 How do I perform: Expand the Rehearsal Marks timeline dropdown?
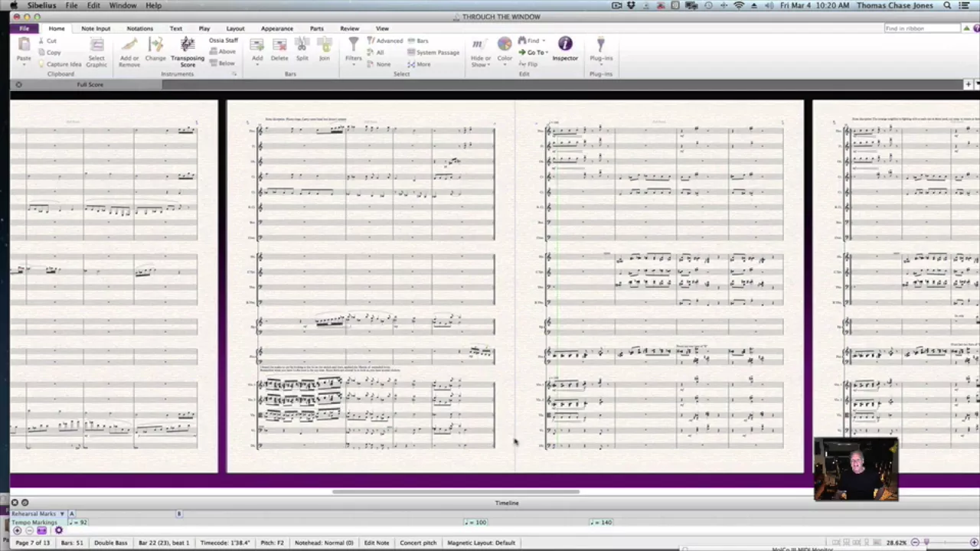62,514
